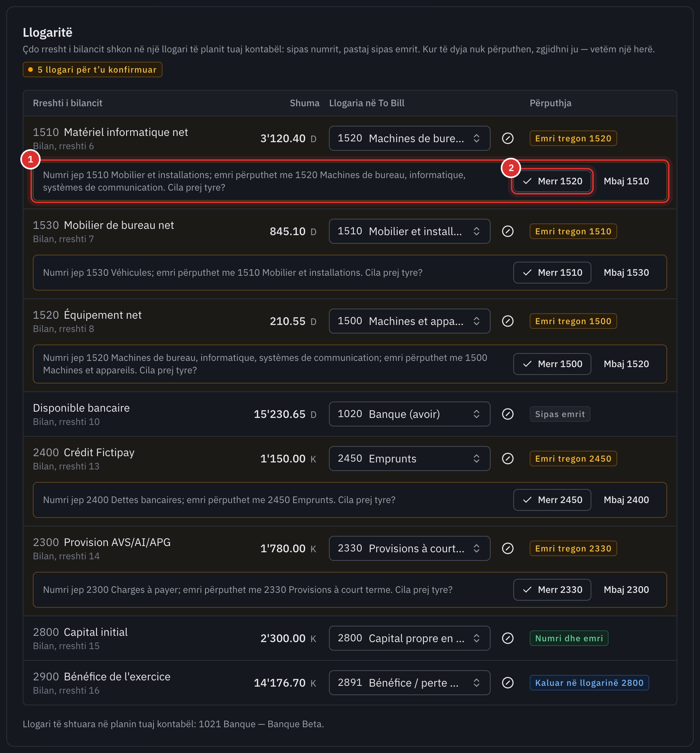Open the 1020 Banque (avoir) account dropdown
The image size is (700, 753).
[x=409, y=414]
